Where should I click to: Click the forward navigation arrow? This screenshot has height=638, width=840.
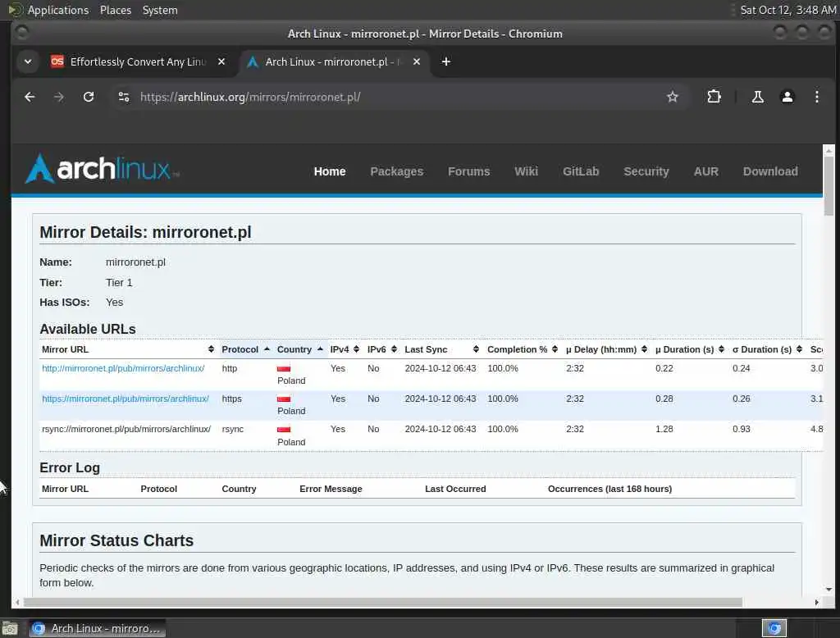tap(59, 97)
